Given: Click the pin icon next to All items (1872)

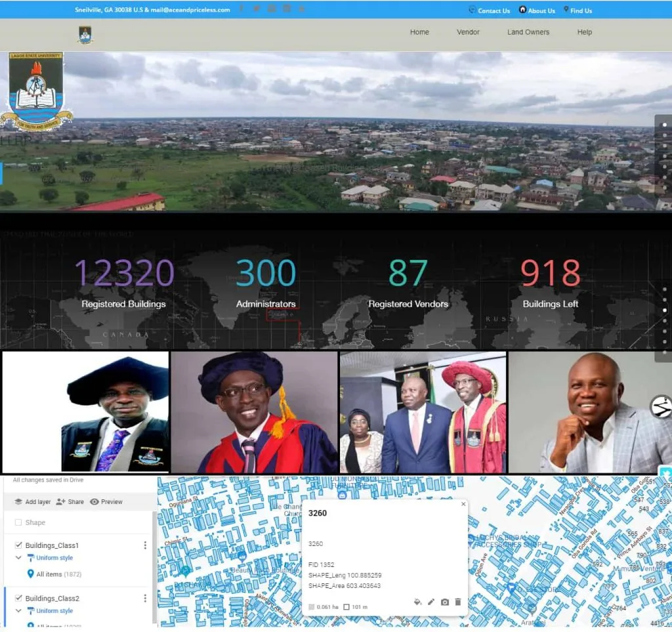Looking at the screenshot, I should 30,574.
